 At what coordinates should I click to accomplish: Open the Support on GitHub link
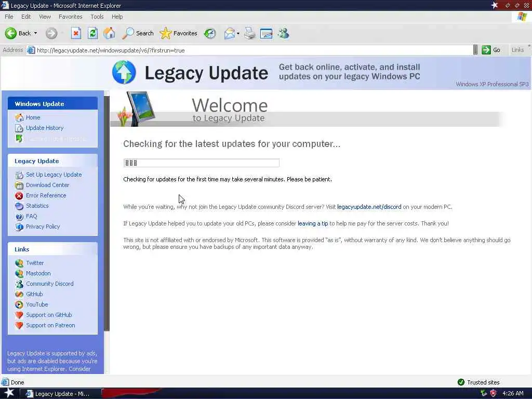[x=49, y=315]
